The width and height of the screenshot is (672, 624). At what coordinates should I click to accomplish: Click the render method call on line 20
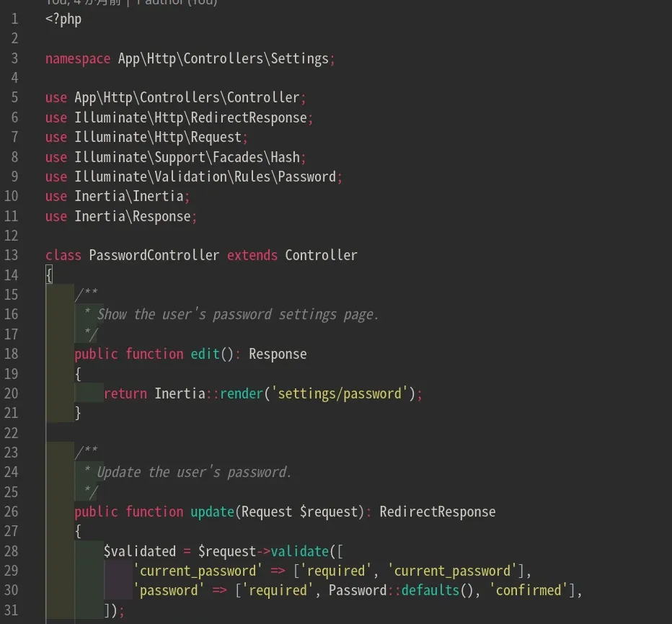[x=242, y=393]
